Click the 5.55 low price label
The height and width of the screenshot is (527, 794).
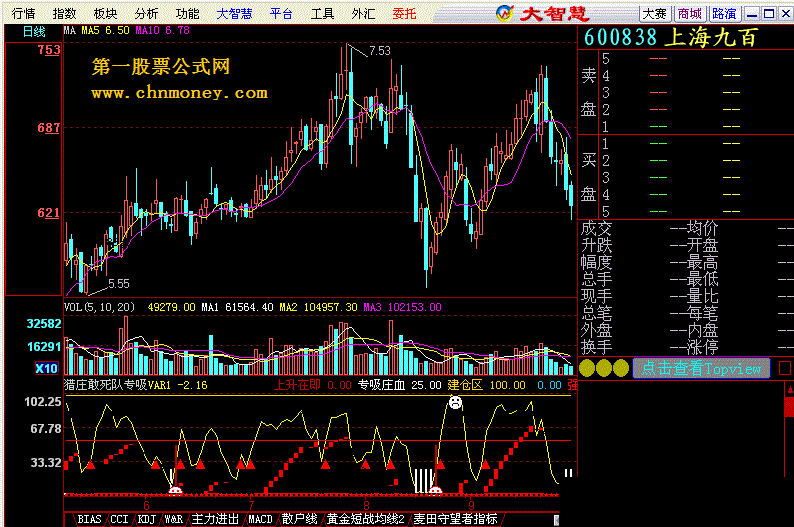coord(119,283)
